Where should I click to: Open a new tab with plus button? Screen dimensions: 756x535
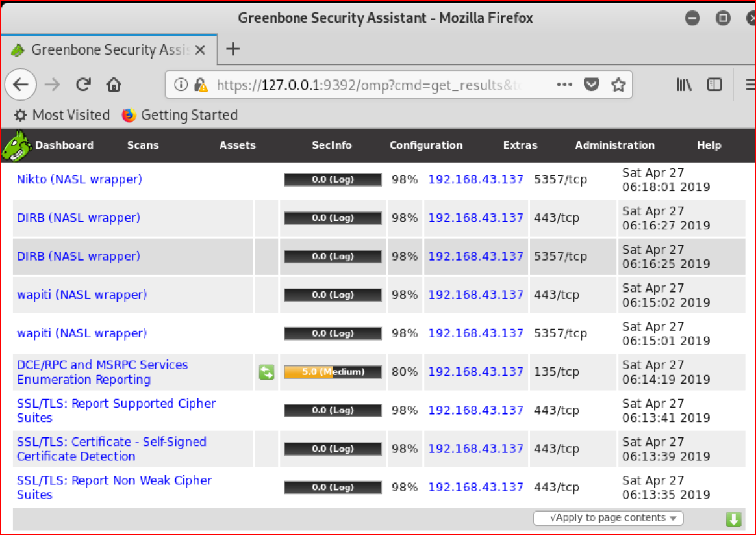233,49
